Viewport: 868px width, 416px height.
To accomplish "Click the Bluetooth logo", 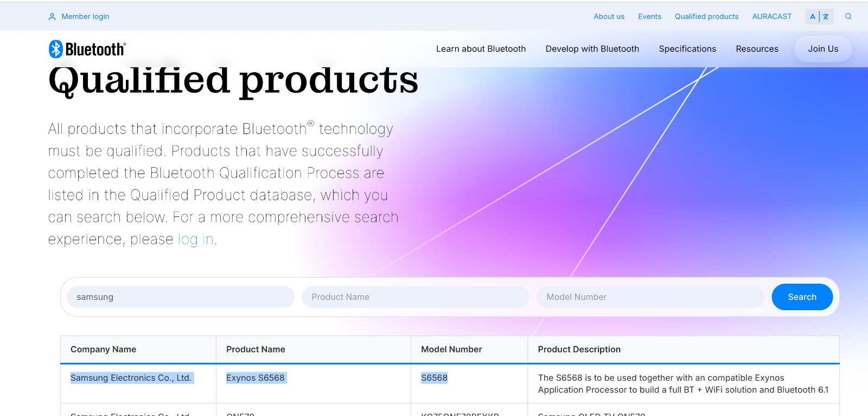I will pos(87,49).
